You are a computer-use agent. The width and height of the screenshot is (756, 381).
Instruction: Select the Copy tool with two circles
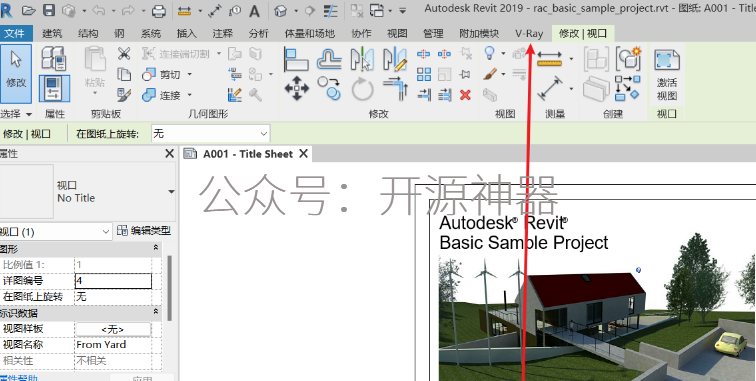pyautogui.click(x=329, y=89)
